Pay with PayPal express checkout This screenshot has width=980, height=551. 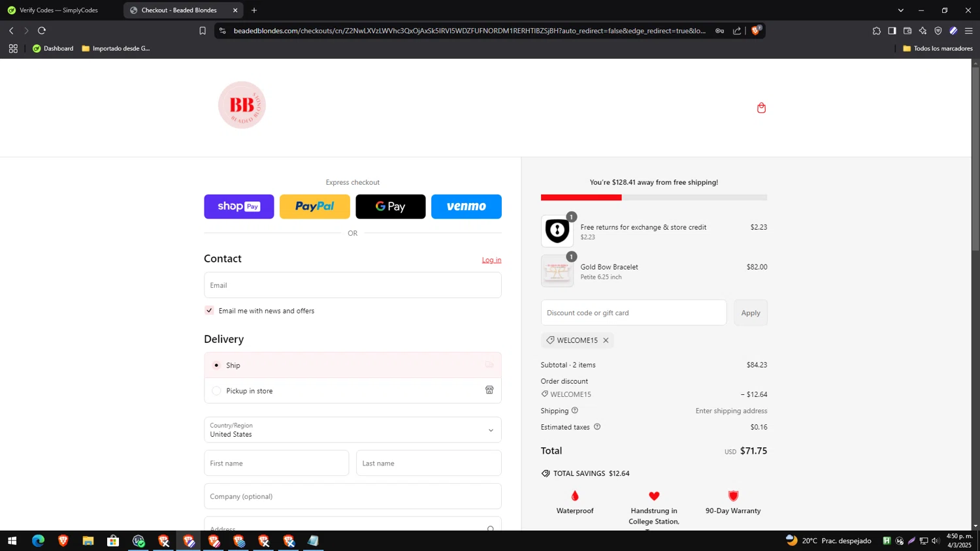pos(315,206)
